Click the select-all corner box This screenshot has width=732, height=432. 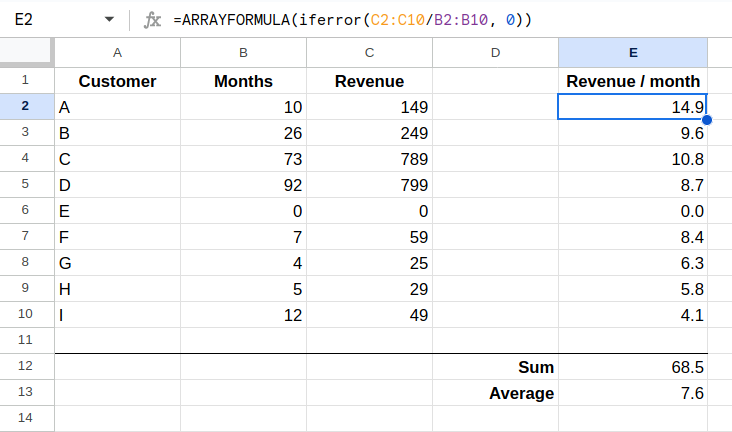tap(27, 52)
